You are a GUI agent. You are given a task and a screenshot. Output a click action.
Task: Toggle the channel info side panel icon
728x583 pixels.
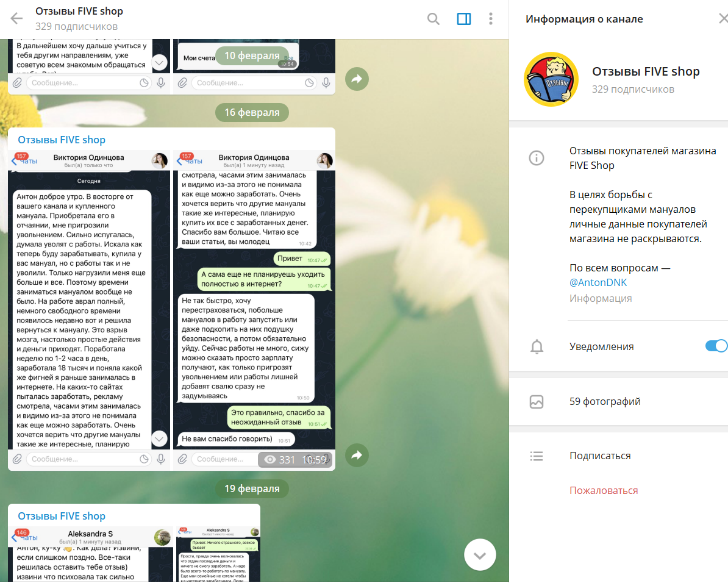[x=464, y=19]
